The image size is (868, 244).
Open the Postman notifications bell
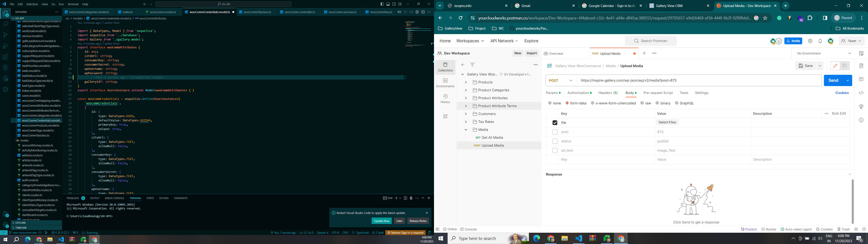(x=820, y=41)
